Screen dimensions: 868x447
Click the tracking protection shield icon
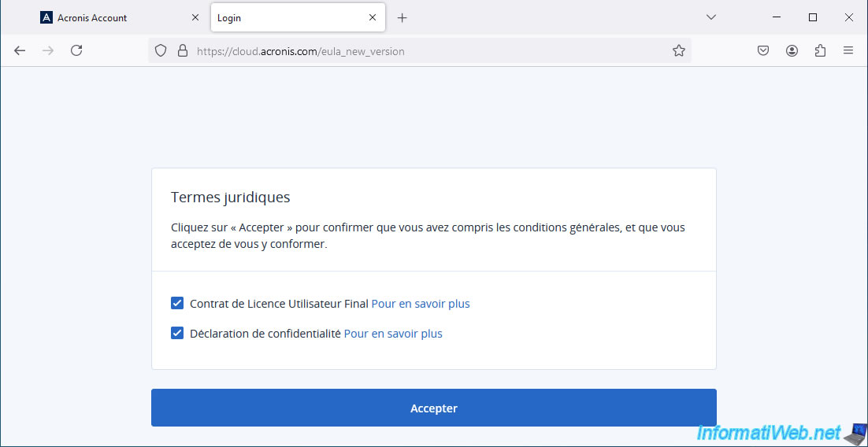[161, 50]
